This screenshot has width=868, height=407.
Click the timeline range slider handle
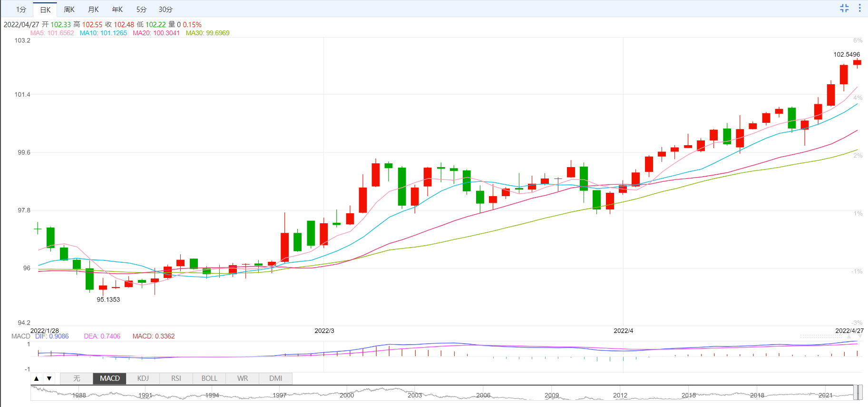tap(858, 393)
